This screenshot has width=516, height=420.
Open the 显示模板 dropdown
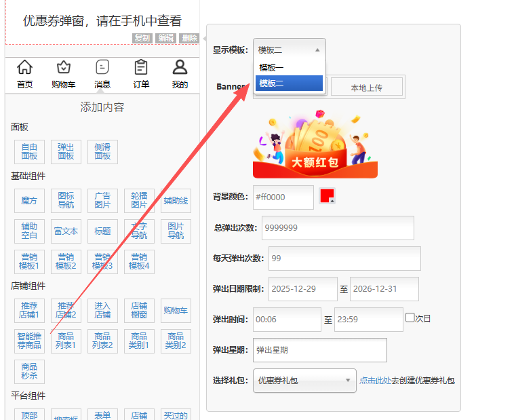point(290,50)
